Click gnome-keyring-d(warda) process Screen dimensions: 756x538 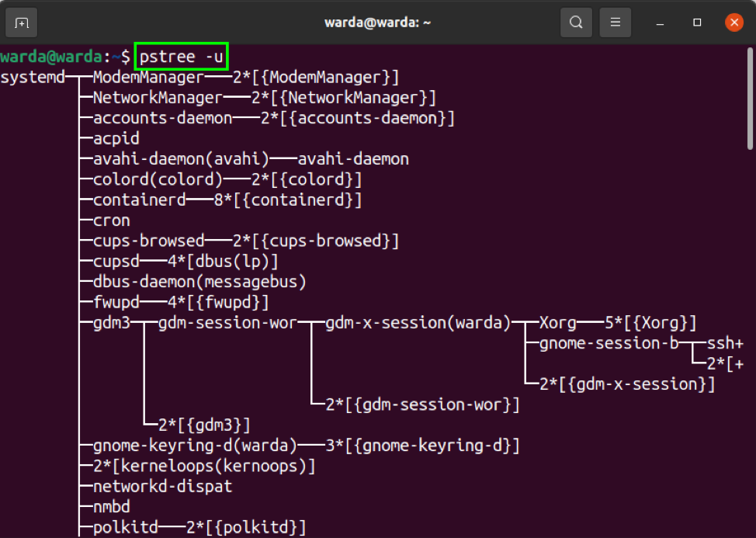pos(195,446)
